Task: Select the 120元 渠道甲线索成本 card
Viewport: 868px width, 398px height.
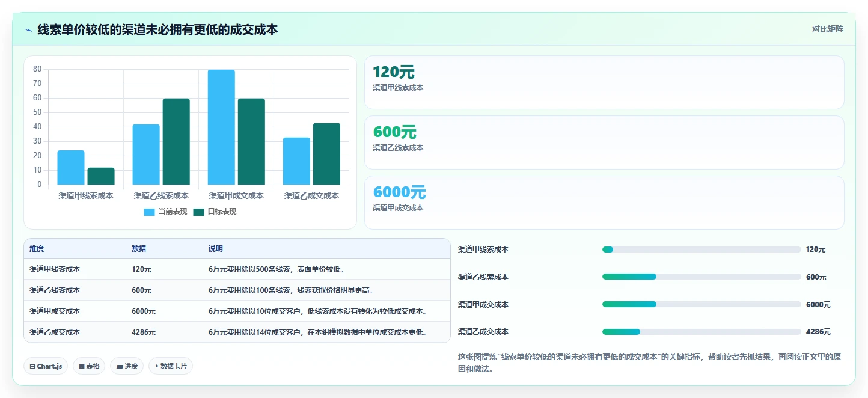Action: [x=604, y=82]
